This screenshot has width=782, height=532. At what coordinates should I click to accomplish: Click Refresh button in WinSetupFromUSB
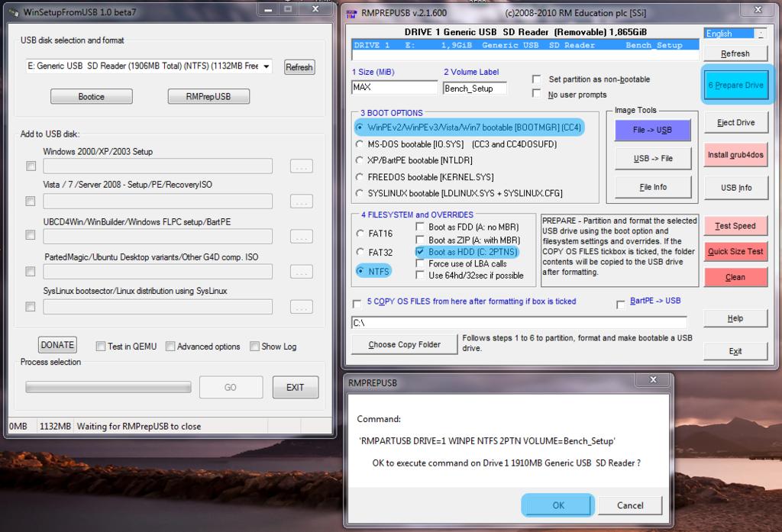pyautogui.click(x=299, y=67)
